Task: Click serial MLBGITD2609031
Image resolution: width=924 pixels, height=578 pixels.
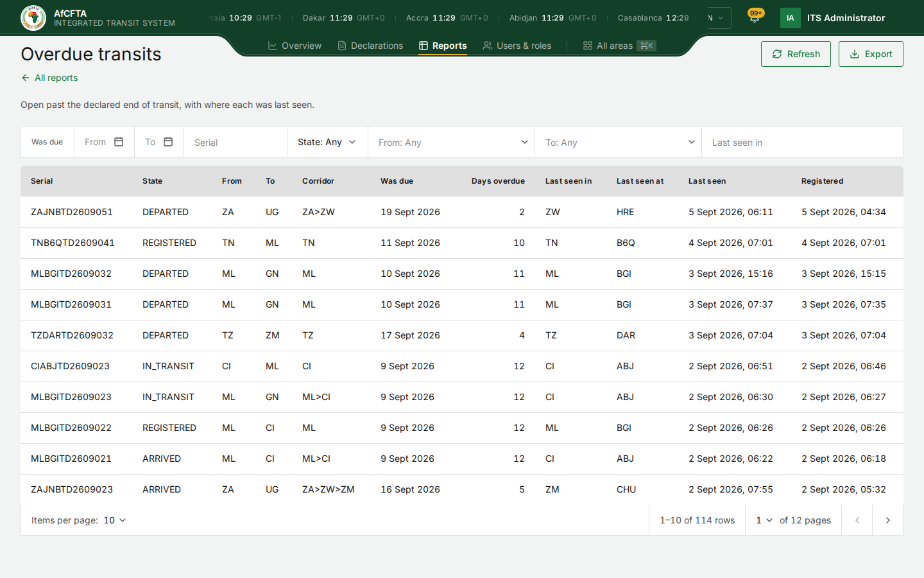Action: click(71, 304)
